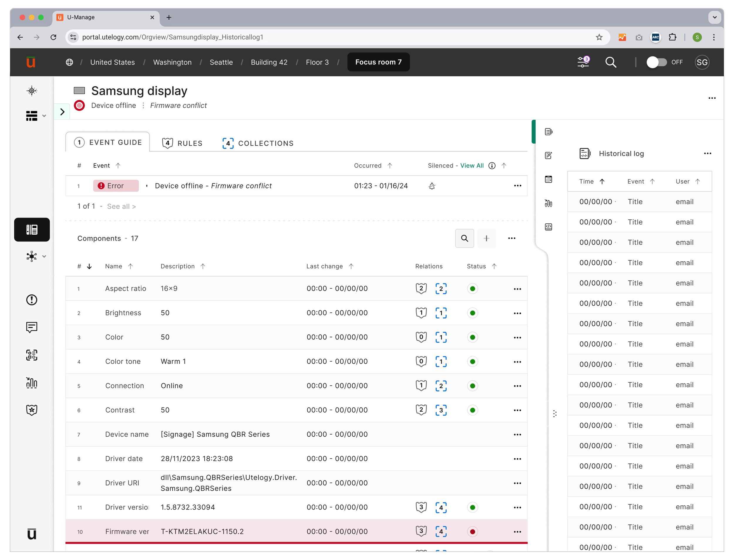The image size is (734, 560).
Task: Open the code console icon in right panel strip
Action: [548, 227]
